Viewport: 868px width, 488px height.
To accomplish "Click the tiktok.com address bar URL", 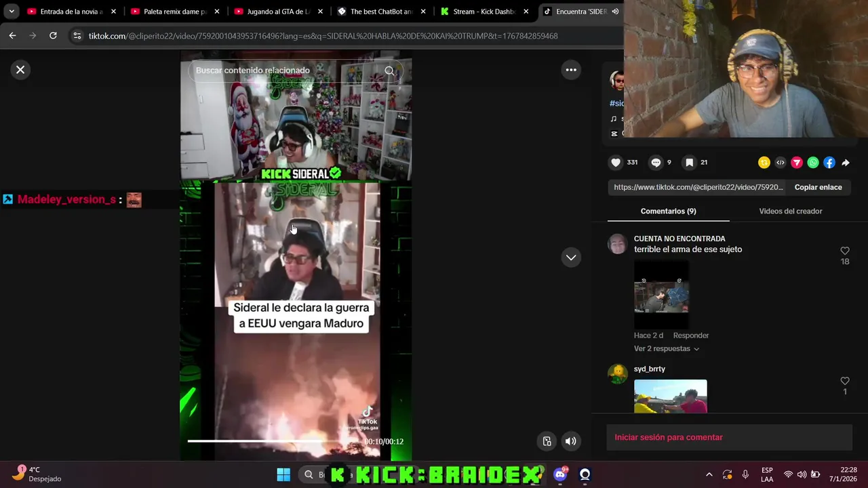I will (323, 36).
